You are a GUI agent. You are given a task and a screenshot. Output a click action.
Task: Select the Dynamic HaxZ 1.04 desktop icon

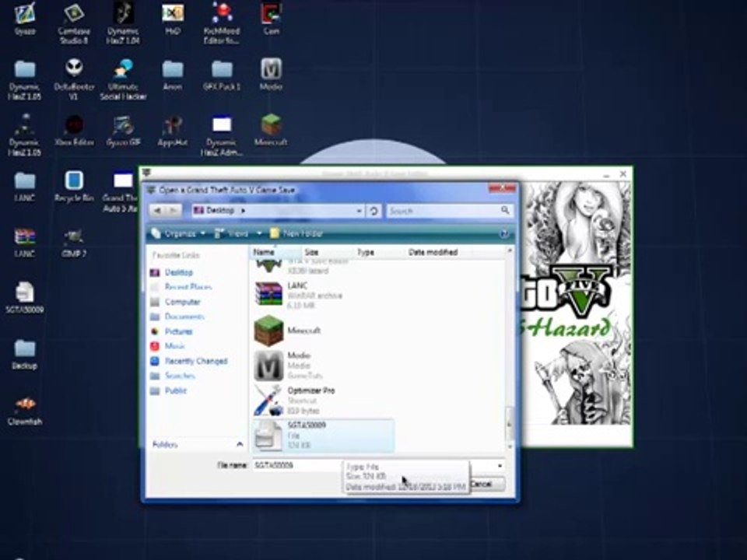123,23
